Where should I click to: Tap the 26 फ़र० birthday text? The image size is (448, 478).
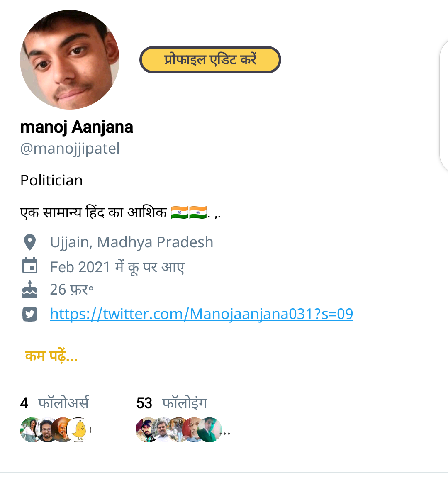tap(72, 290)
